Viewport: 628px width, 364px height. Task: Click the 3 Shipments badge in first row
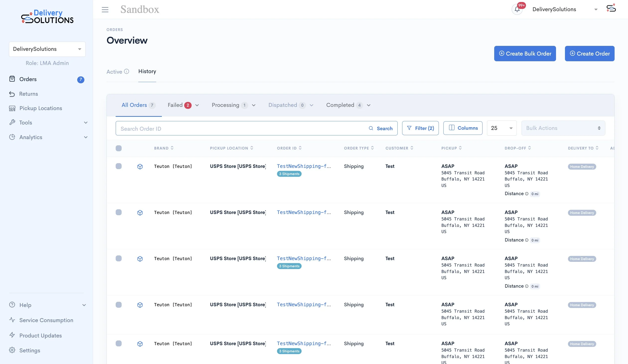click(x=289, y=174)
